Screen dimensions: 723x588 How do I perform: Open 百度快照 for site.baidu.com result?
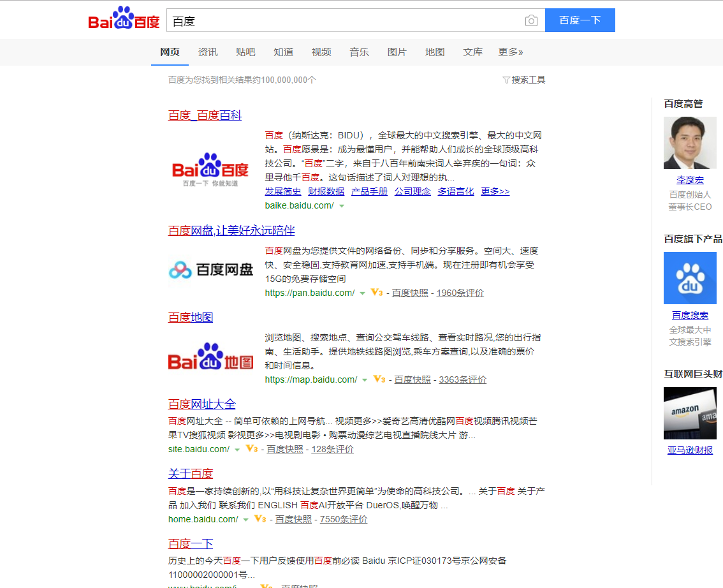pos(285,449)
